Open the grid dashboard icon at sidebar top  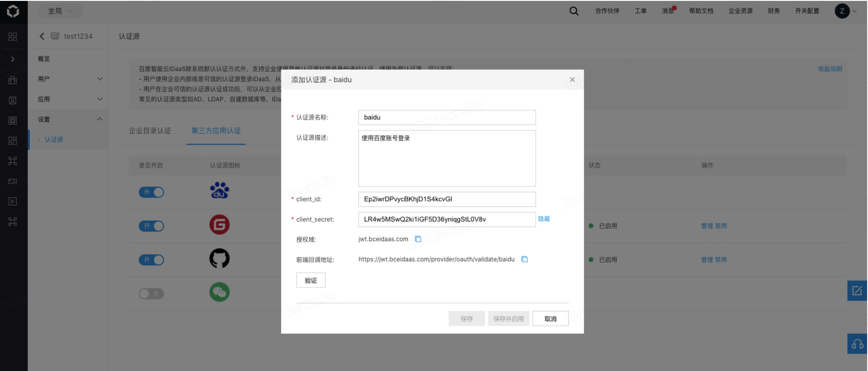pos(13,36)
